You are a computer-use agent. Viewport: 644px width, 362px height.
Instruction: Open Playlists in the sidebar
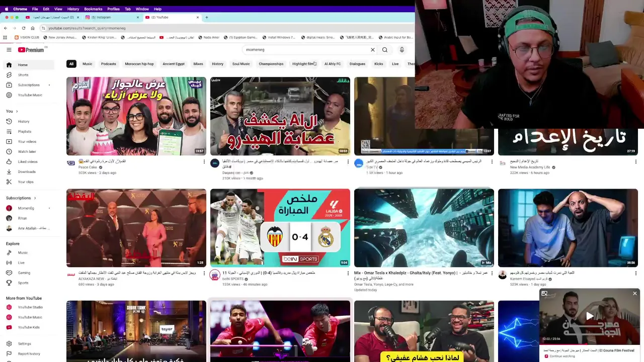click(29, 131)
